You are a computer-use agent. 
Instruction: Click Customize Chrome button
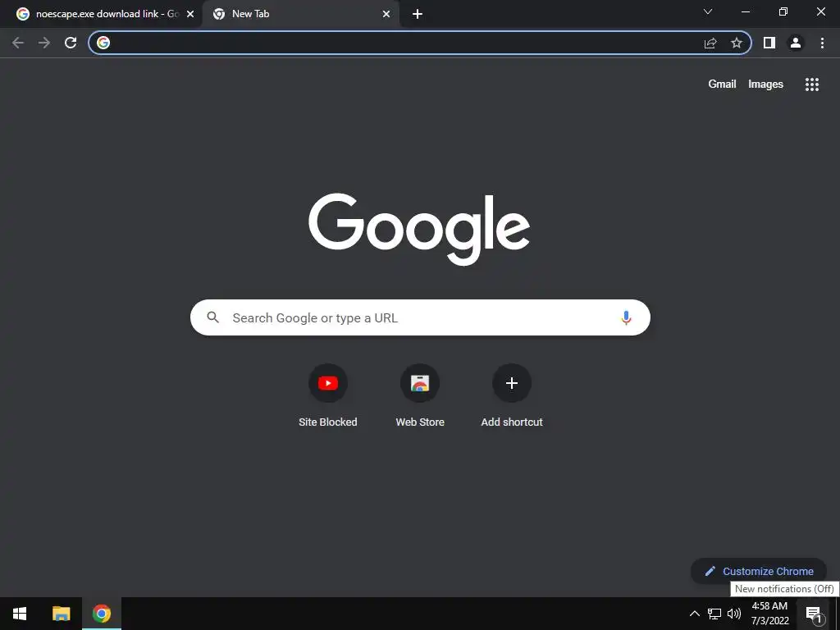[759, 571]
